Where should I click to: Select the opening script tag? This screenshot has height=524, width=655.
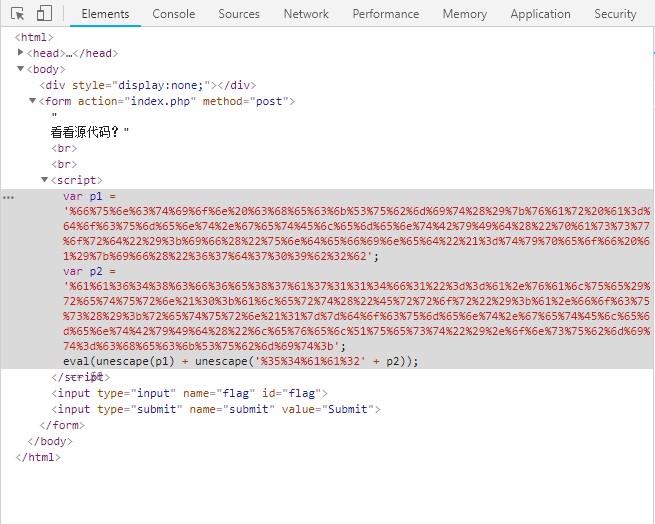point(76,180)
